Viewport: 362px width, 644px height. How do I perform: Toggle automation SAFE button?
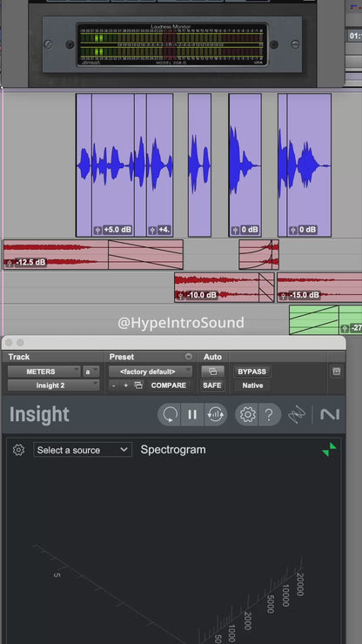click(x=212, y=386)
